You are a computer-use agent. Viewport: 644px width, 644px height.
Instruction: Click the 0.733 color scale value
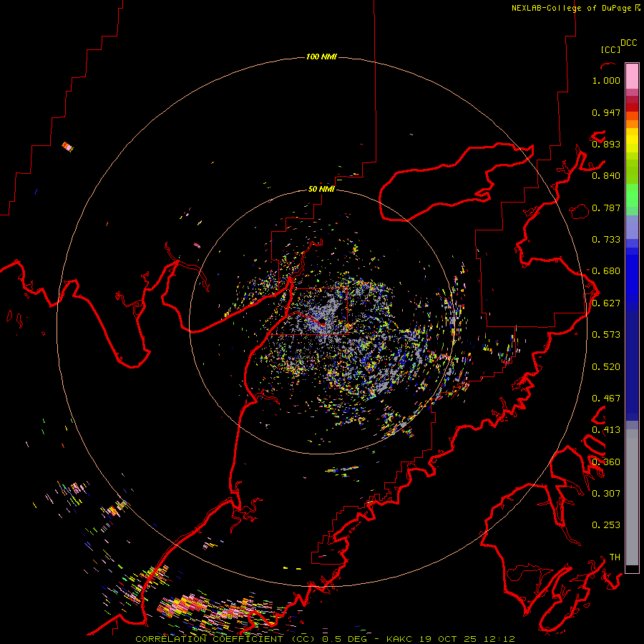coord(606,240)
